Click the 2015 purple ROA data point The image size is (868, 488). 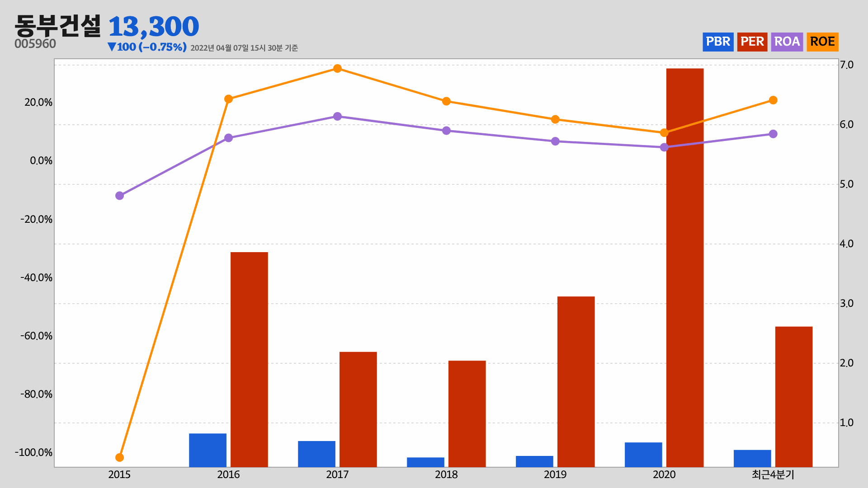[x=119, y=196]
